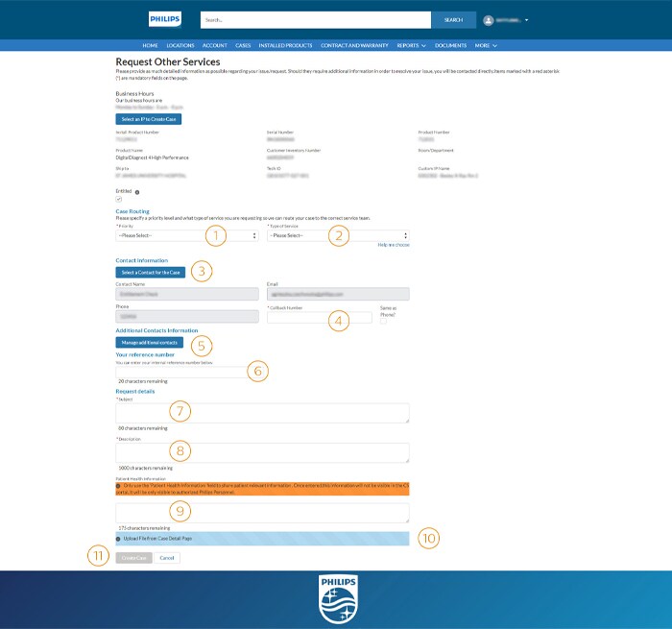Expand the More menu
Viewport: 672px width, 629px height.
click(486, 45)
